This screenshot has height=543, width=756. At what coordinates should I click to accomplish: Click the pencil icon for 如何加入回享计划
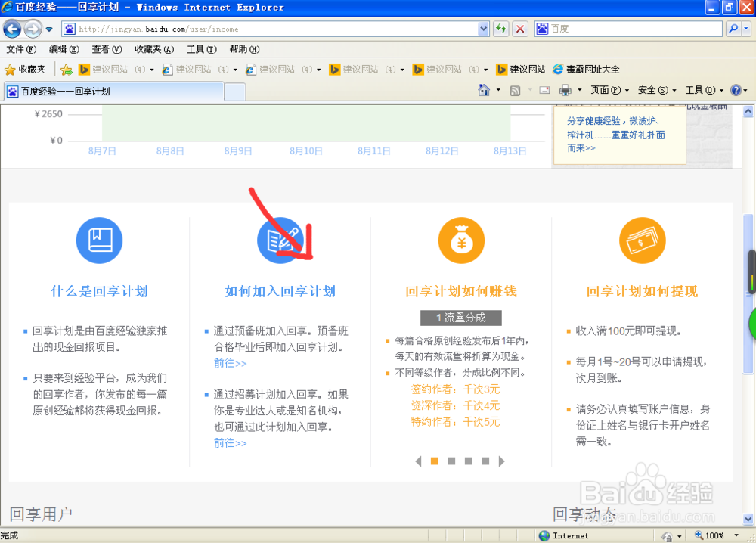click(x=280, y=240)
